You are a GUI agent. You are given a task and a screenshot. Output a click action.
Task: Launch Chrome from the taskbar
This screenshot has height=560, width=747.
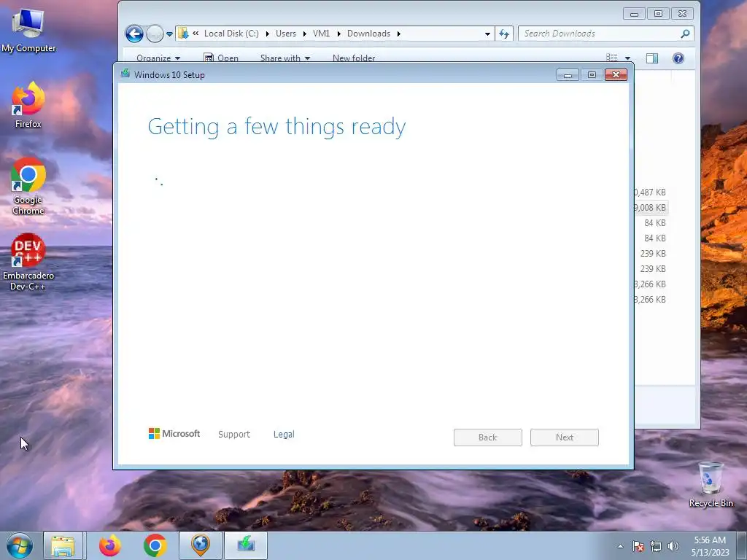pos(155,545)
